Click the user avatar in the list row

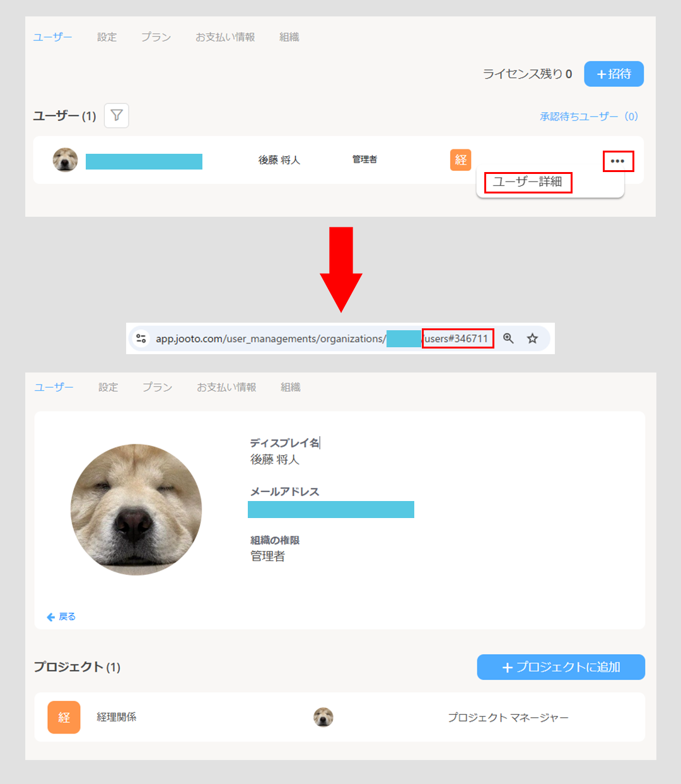click(65, 160)
